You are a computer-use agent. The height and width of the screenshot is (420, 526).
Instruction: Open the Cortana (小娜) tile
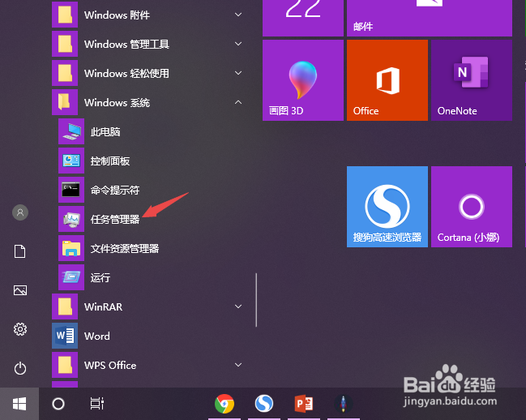pos(472,207)
